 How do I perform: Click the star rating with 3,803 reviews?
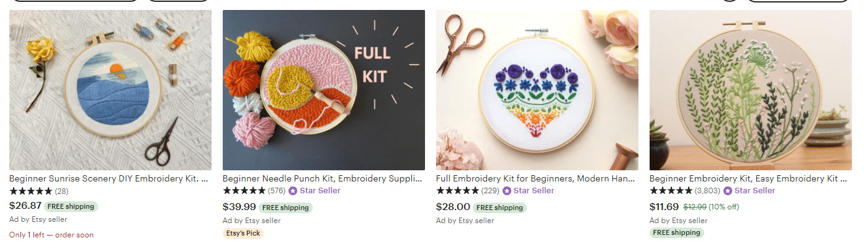(671, 191)
